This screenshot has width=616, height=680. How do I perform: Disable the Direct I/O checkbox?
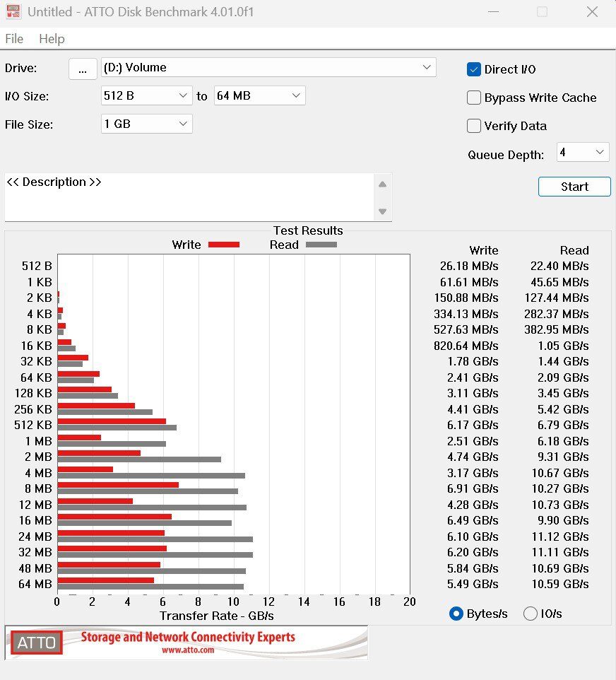(x=474, y=69)
